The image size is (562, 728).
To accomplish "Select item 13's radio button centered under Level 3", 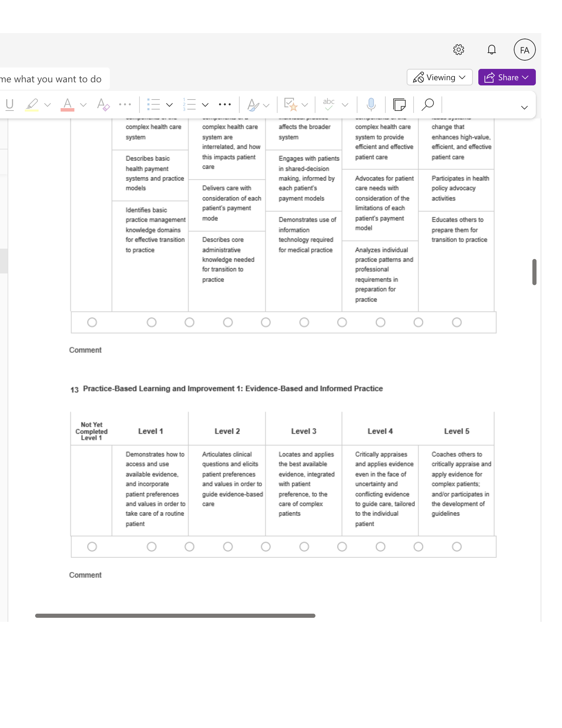I will [x=304, y=547].
